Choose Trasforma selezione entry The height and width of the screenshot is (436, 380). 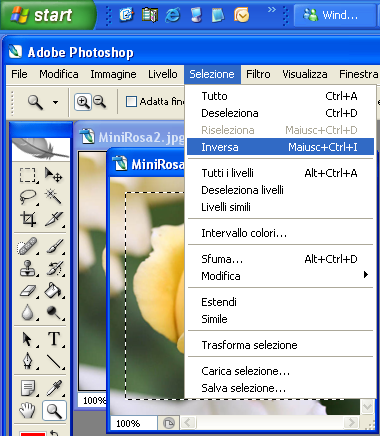tap(280, 345)
